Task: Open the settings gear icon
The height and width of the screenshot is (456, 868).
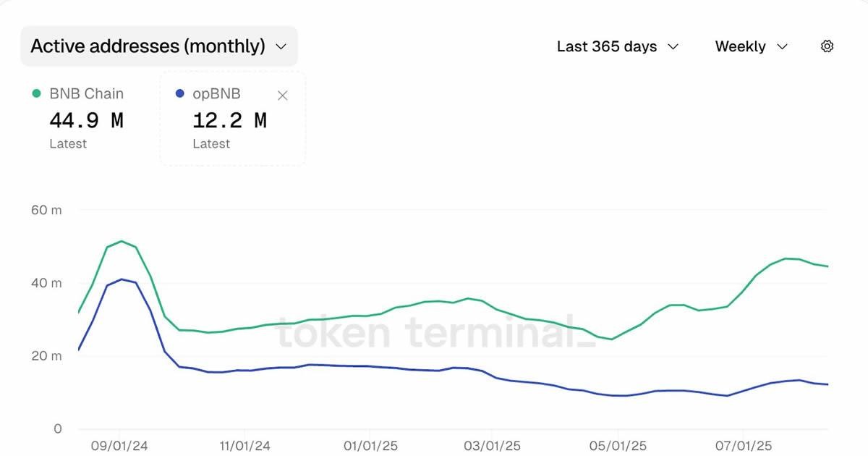Action: pyautogui.click(x=827, y=46)
